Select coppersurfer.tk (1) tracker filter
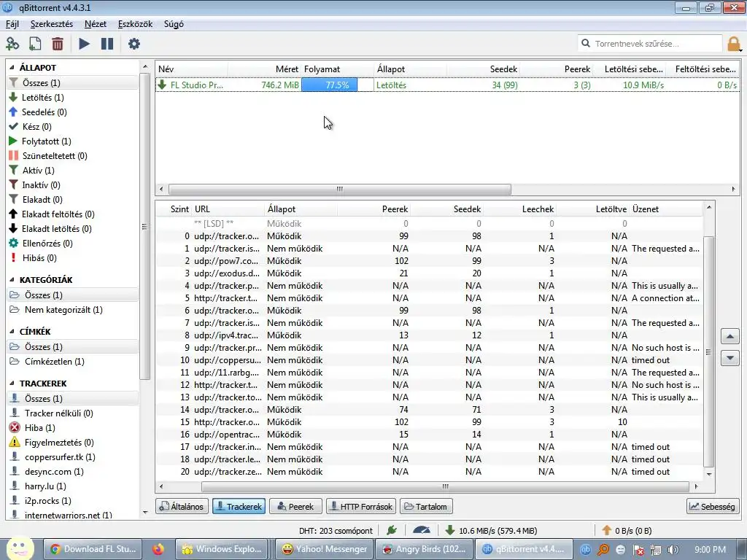The image size is (747, 560). tap(73, 457)
